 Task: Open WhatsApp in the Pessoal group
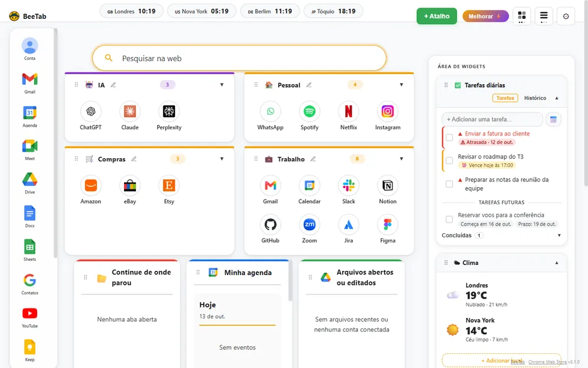(270, 111)
